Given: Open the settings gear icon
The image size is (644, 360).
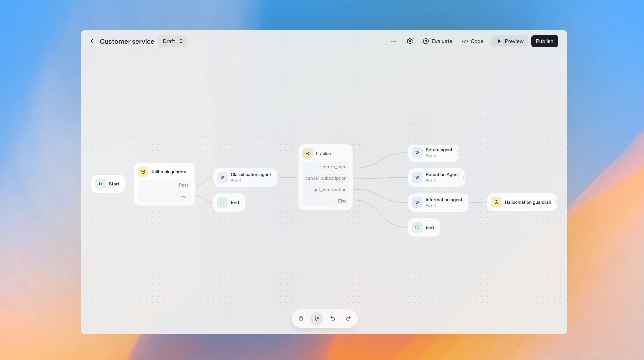Looking at the screenshot, I should click(409, 41).
